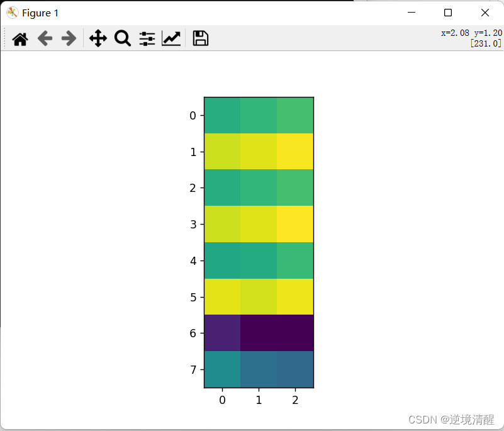
Task: Go forward to next view arrow
Action: (x=69, y=38)
